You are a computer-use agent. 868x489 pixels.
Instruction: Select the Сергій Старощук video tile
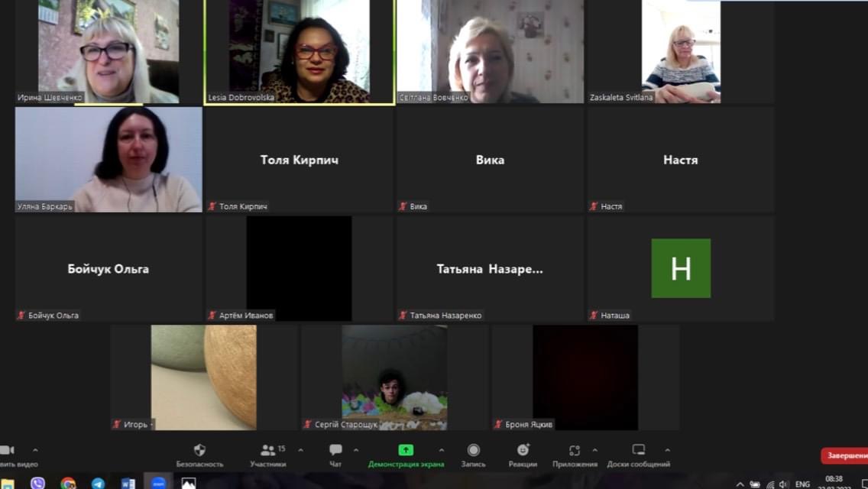click(394, 377)
